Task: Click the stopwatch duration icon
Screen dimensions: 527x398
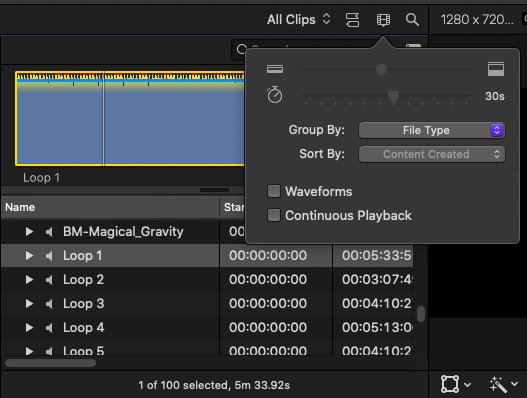Action: [275, 95]
